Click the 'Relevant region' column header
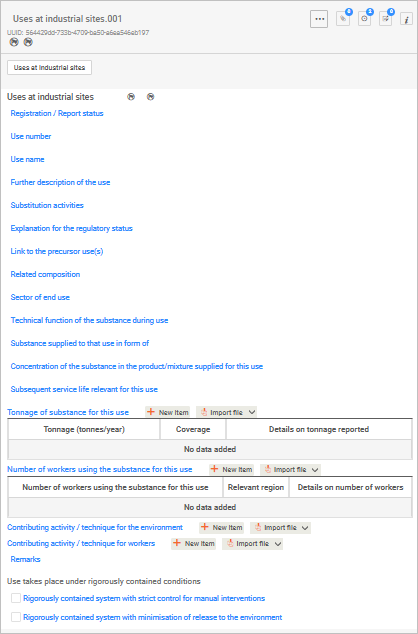Viewport: 418px width, 634px height. click(x=256, y=487)
